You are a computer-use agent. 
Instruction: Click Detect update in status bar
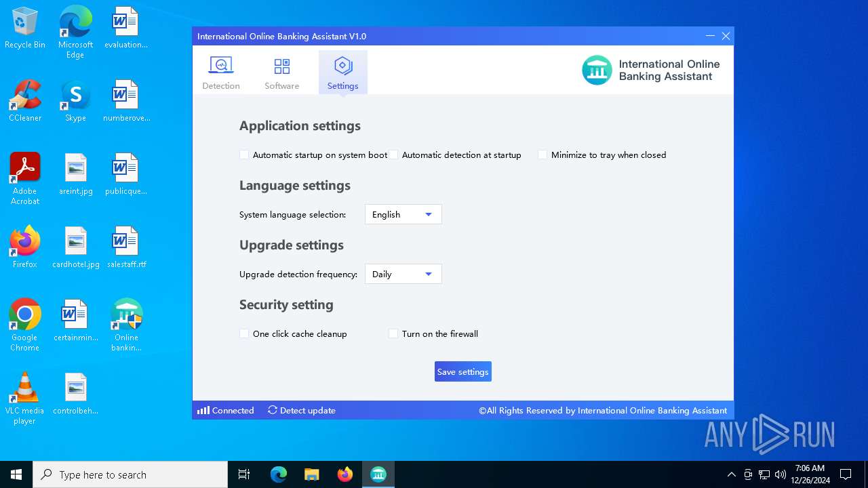coord(302,410)
